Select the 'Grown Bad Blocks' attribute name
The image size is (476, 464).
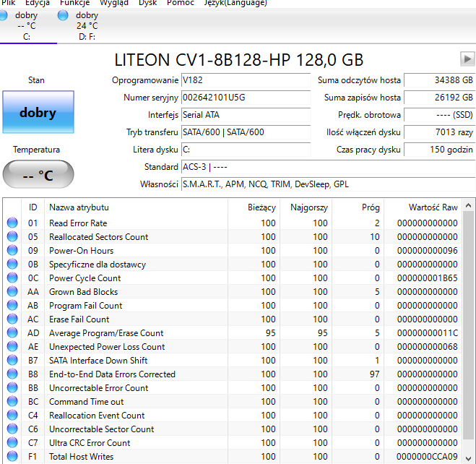(84, 292)
